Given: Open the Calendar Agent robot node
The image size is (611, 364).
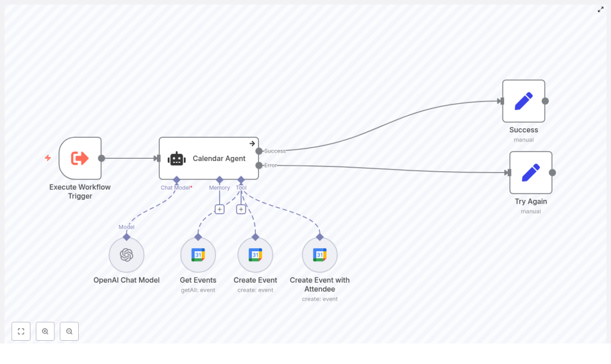Looking at the screenshot, I should pos(209,158).
